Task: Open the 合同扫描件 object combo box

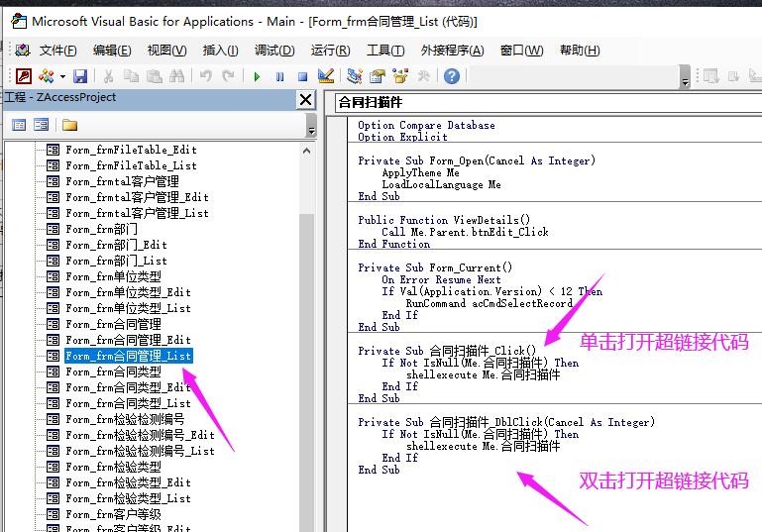Action: (x=548, y=102)
